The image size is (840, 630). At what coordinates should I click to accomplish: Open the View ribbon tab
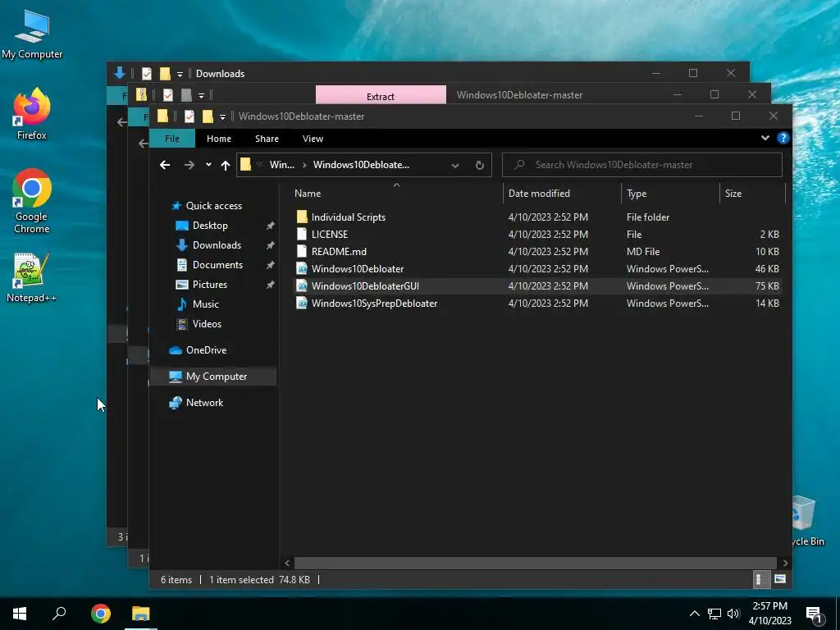pos(313,139)
